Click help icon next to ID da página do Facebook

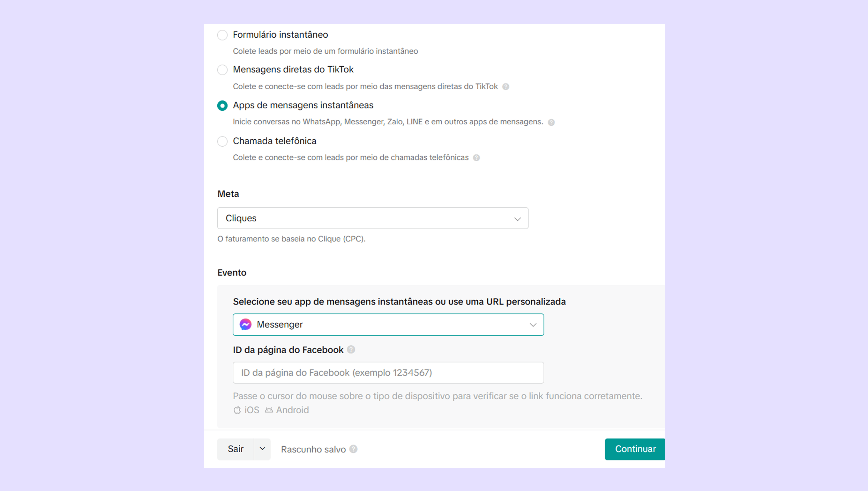coord(351,350)
